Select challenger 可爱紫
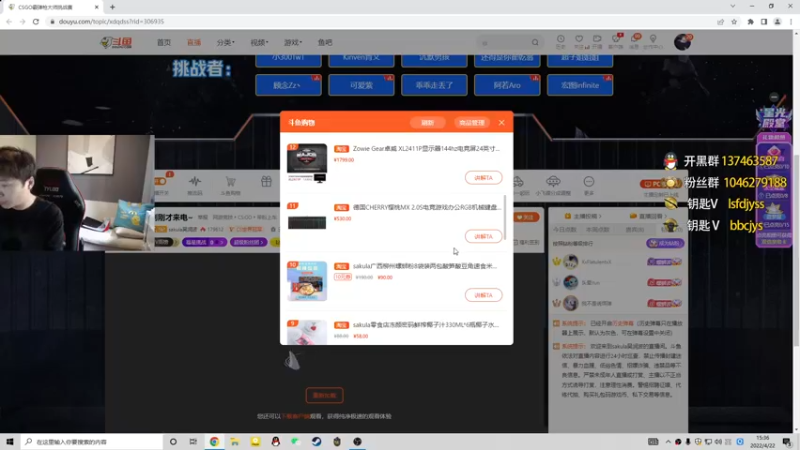The width and height of the screenshot is (800, 450). pos(361,85)
